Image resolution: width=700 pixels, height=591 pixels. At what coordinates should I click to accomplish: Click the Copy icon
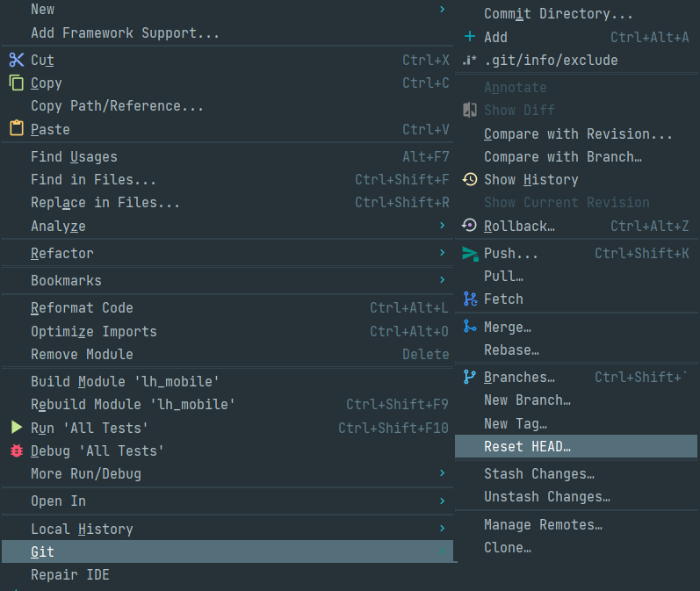click(x=17, y=83)
